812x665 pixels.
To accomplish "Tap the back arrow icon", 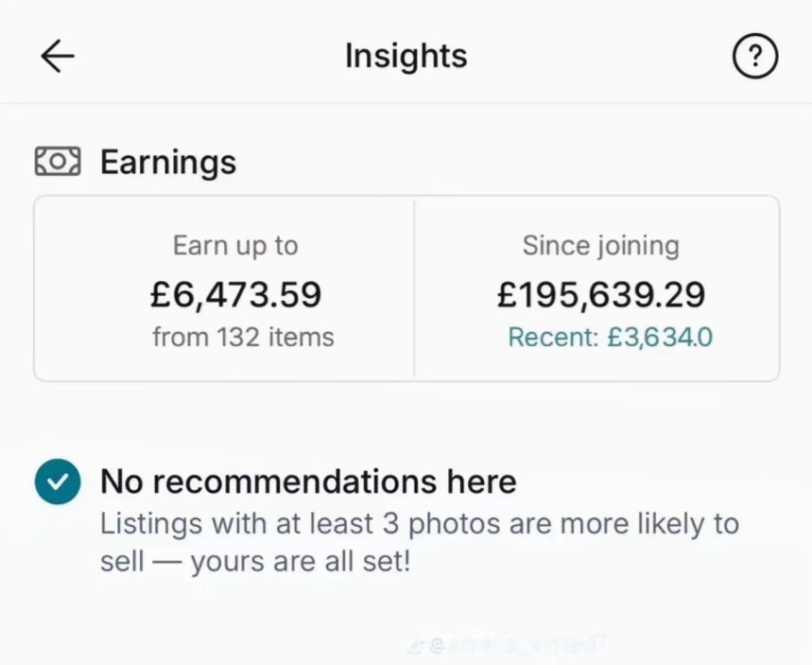I will [58, 57].
